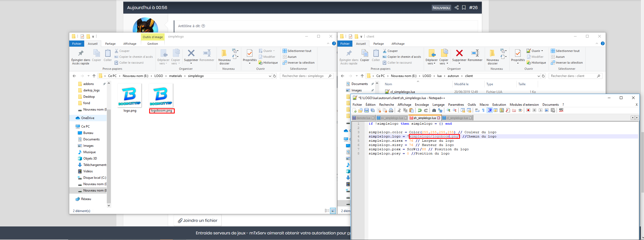
Task: Click scroll-down arrow of simplelogo navigation pane
Action: pos(109,205)
